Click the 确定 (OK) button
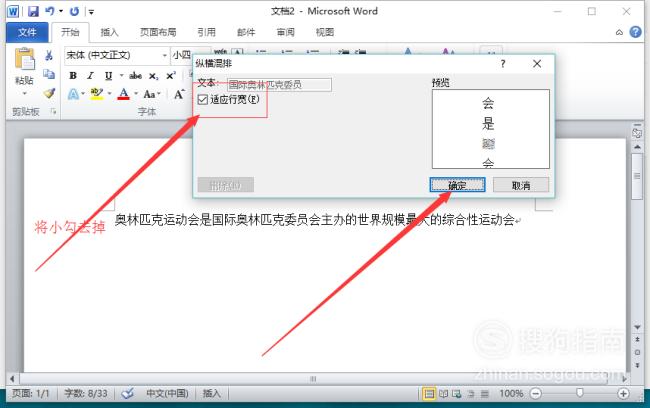This screenshot has height=408, width=650. [x=457, y=185]
